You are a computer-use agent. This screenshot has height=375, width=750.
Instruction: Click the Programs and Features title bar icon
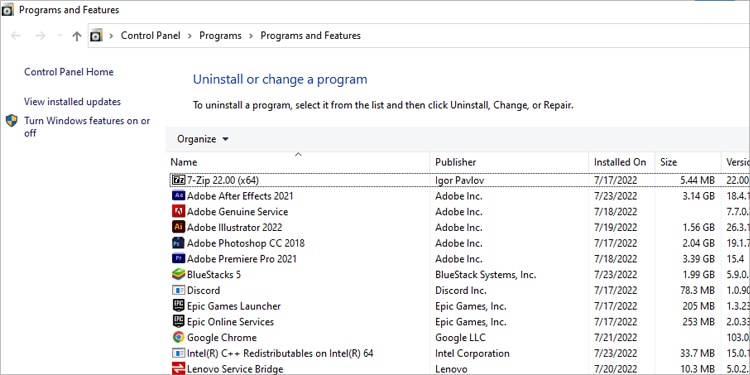(x=8, y=10)
